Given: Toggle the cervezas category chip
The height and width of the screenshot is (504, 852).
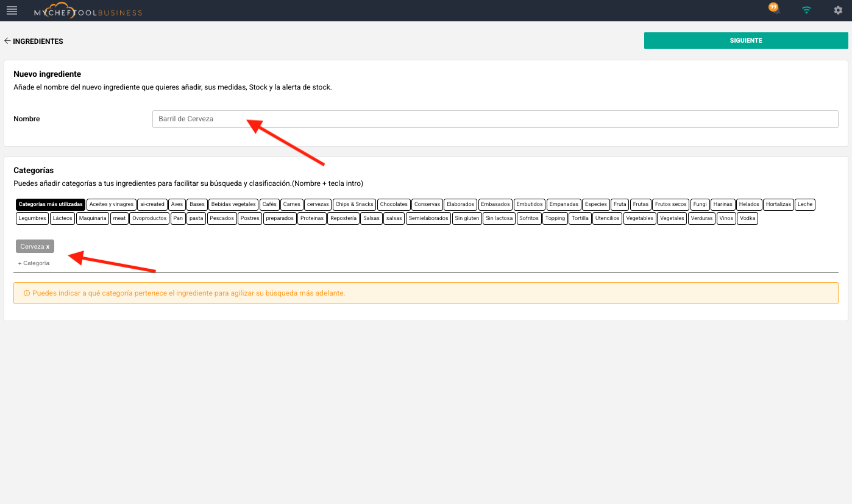Looking at the screenshot, I should [318, 205].
